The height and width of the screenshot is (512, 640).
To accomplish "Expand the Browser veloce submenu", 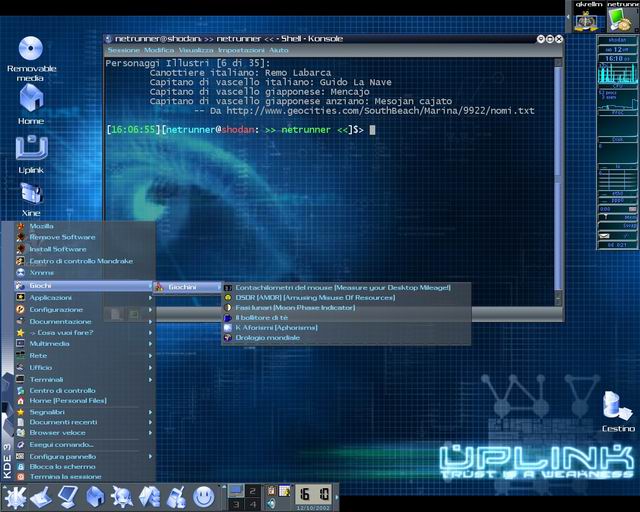I will [x=84, y=432].
